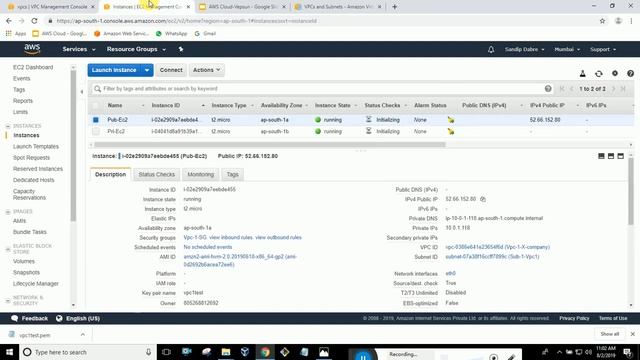Click the pin shortcut icon in navbar
Image resolution: width=640 pixels, height=360 pixels.
[x=181, y=49]
